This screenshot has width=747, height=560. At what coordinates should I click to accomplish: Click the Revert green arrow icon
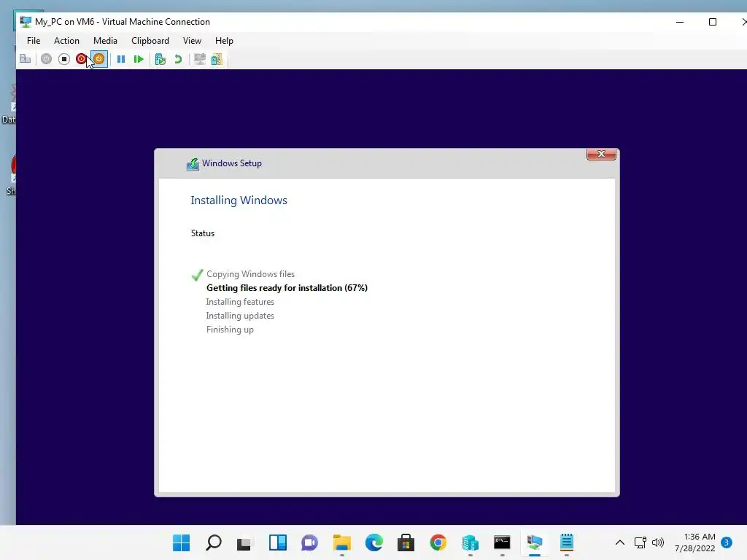point(178,59)
